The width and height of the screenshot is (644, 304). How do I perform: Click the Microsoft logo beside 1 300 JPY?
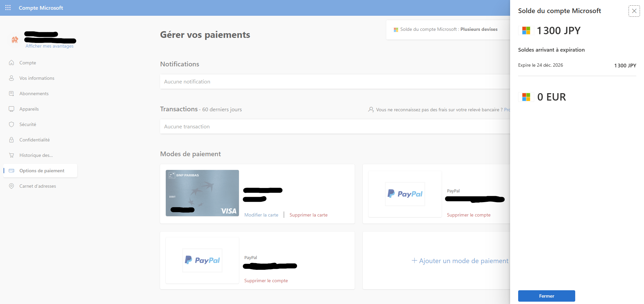click(526, 31)
